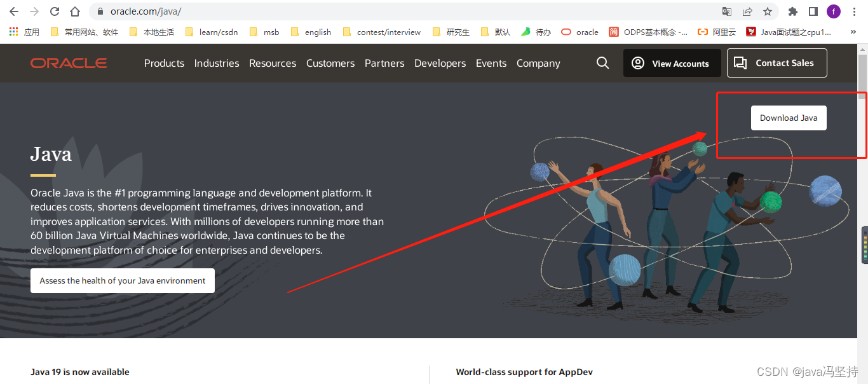Open the 本地生活 bookmark folder

pyautogui.click(x=151, y=32)
